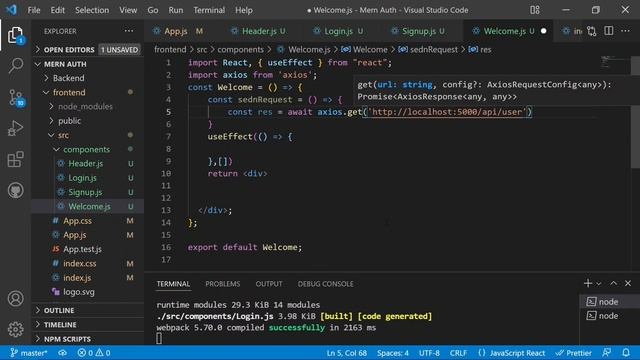Screen dimensions: 640x360
Task: Show the Problems panel tab
Action: point(222,284)
